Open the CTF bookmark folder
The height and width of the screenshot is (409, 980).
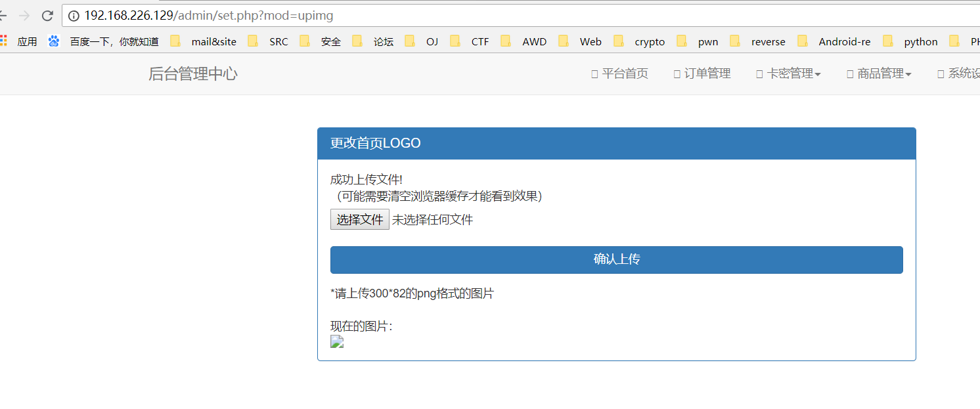(470, 41)
